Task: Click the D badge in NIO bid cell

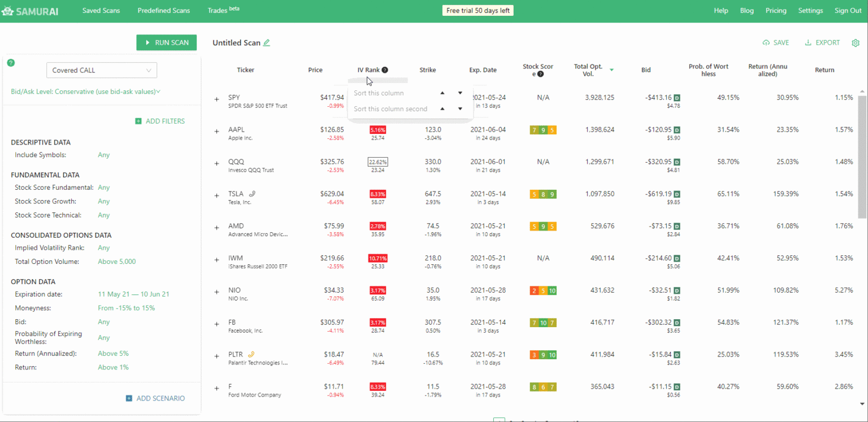Action: pos(677,290)
